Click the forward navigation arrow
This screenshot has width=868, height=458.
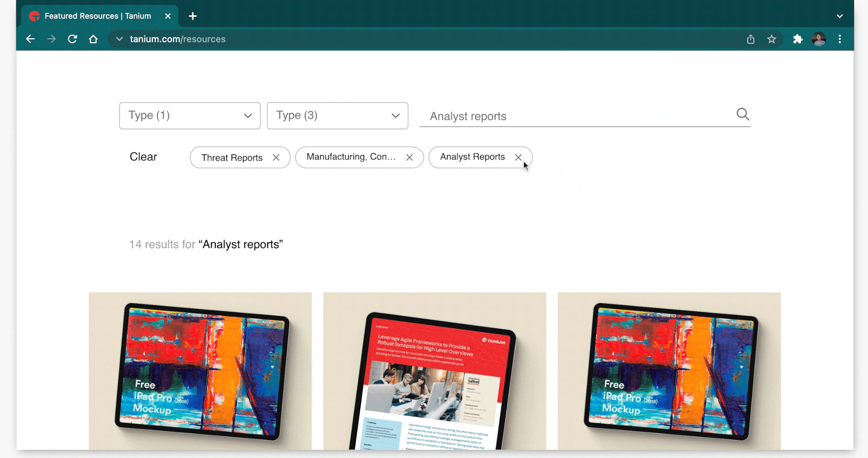tap(51, 39)
